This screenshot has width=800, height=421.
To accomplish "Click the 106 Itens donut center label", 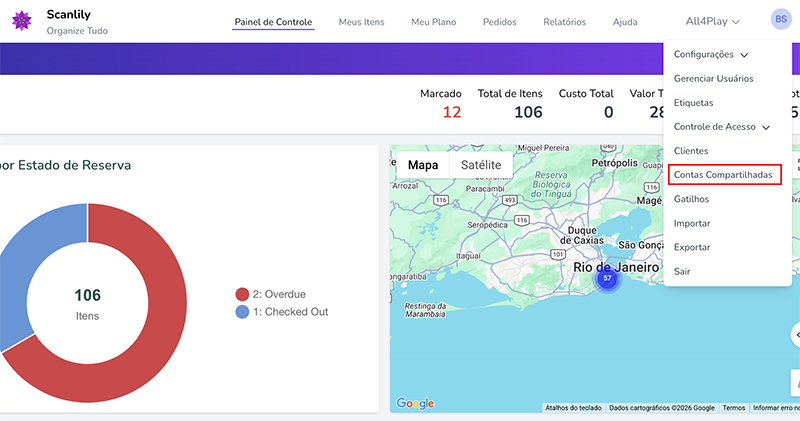I will 87,304.
